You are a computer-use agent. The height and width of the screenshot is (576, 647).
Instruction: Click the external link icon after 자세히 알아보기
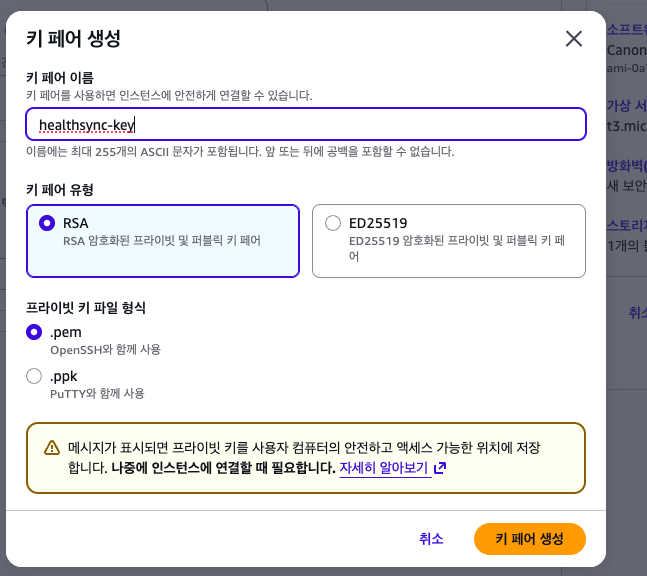[x=440, y=468]
